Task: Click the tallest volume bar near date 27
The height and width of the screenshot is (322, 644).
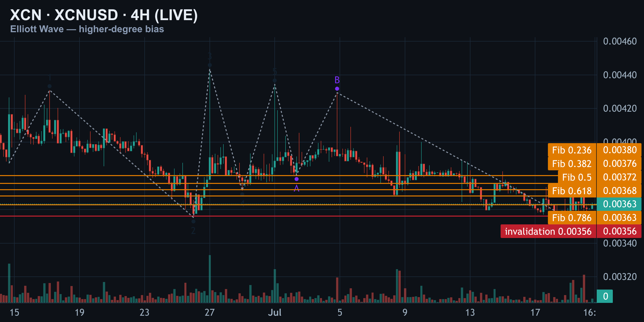Action: coord(210,279)
